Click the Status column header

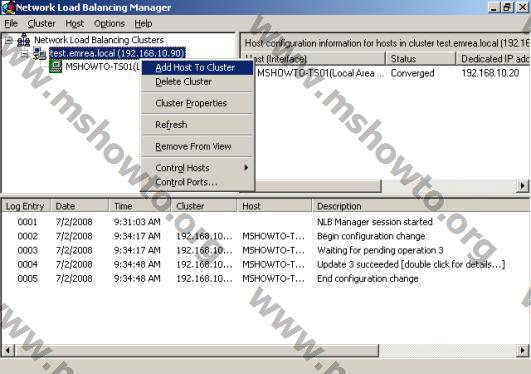pos(420,59)
